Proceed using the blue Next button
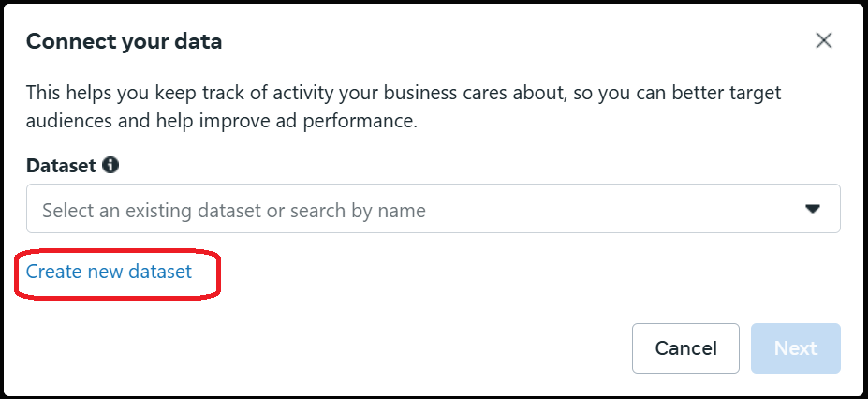The width and height of the screenshot is (868, 399). [x=796, y=348]
